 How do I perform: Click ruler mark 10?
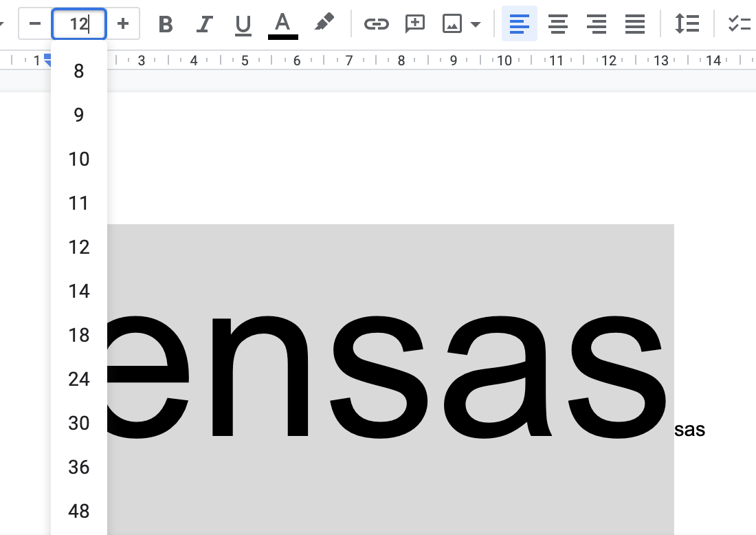click(504, 61)
